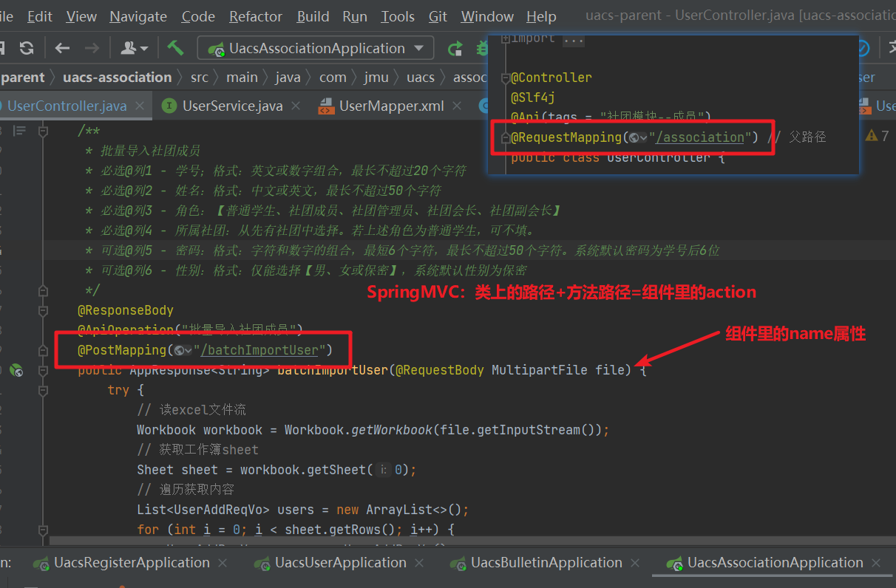Image resolution: width=896 pixels, height=588 pixels.
Task: Click the jmu breadcrumb
Action: 376,78
